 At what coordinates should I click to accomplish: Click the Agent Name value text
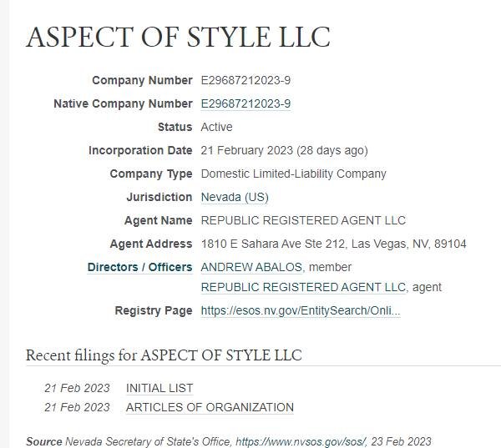point(303,220)
